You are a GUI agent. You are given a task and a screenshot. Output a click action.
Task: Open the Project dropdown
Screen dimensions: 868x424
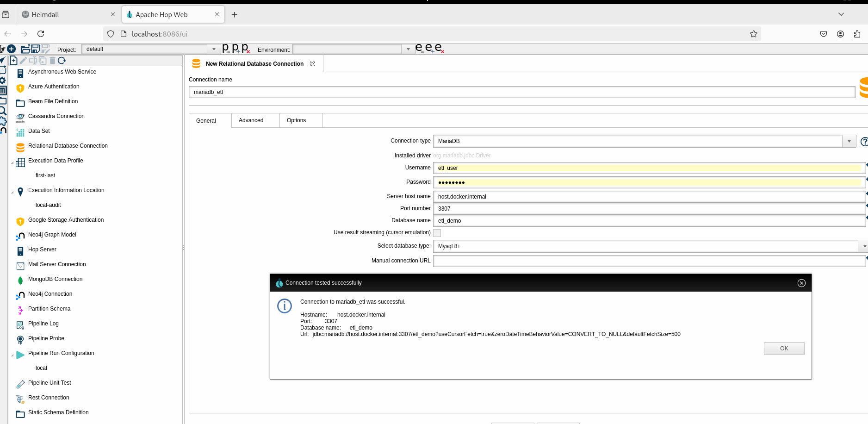(x=214, y=49)
